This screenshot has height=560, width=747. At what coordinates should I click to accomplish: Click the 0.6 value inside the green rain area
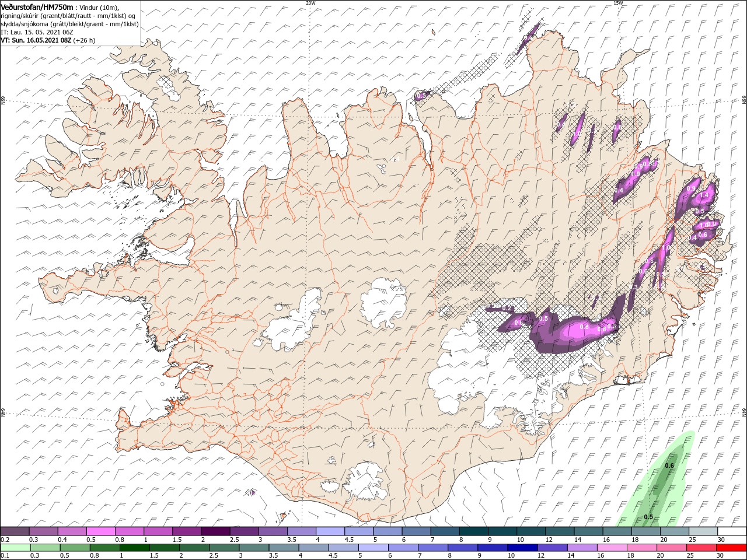(x=669, y=466)
